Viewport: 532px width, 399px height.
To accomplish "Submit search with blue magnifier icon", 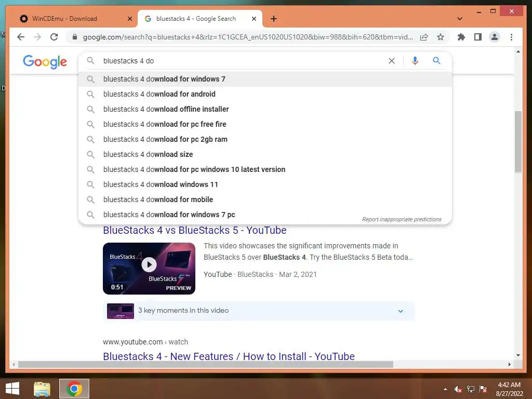I will pos(436,61).
